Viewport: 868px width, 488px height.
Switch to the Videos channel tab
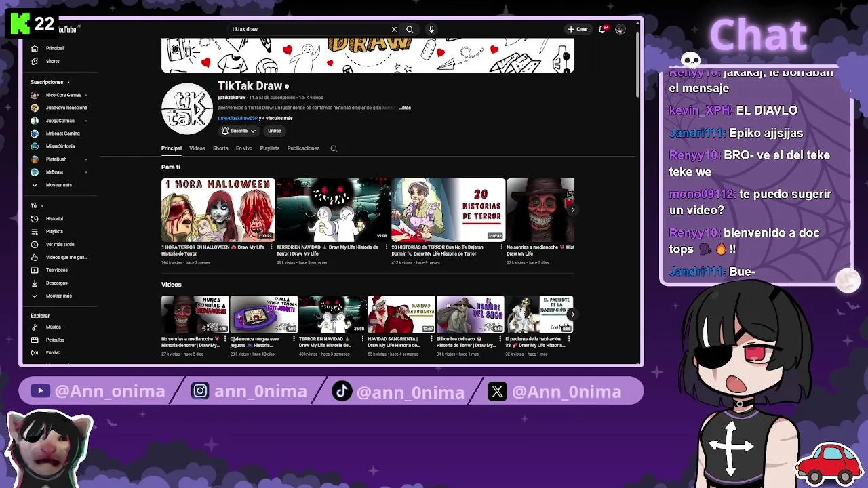point(197,148)
